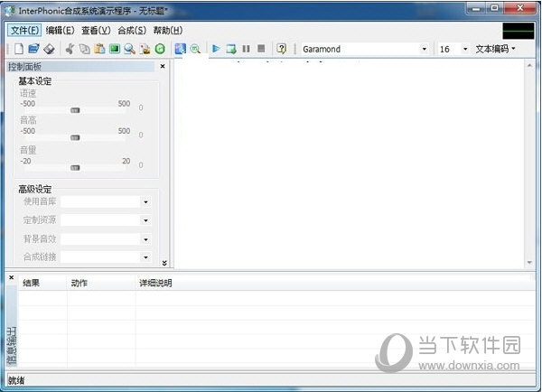Maximize the InterPhonic window
Image resolution: width=542 pixels, height=392 pixels.
(495, 8)
